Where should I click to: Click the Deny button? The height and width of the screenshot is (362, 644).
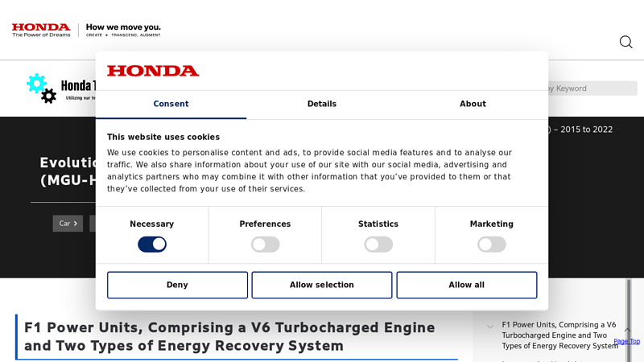coord(177,285)
